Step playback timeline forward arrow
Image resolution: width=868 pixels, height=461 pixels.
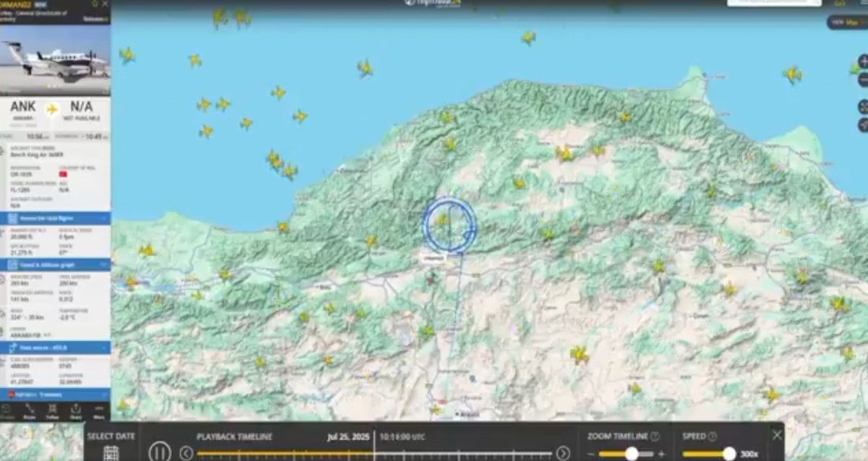(563, 453)
